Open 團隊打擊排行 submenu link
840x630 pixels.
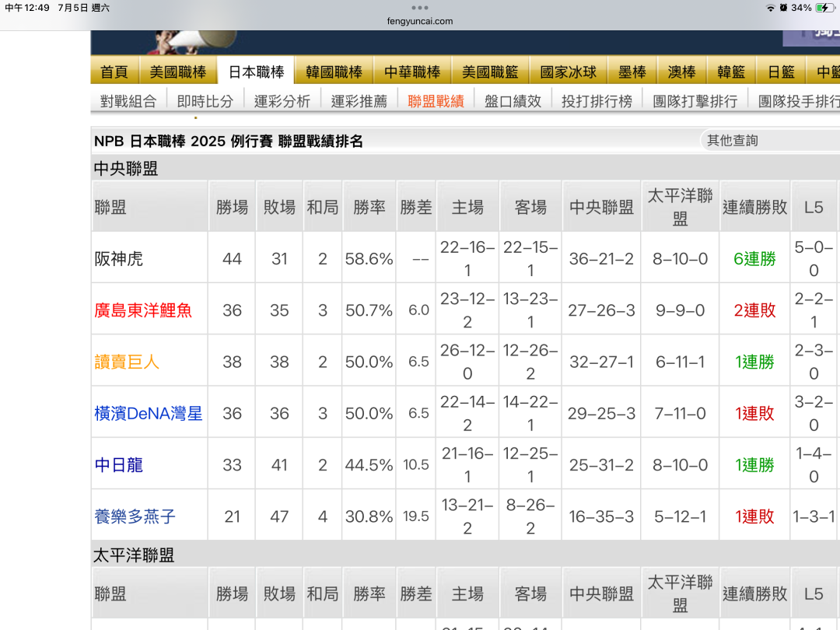(695, 101)
